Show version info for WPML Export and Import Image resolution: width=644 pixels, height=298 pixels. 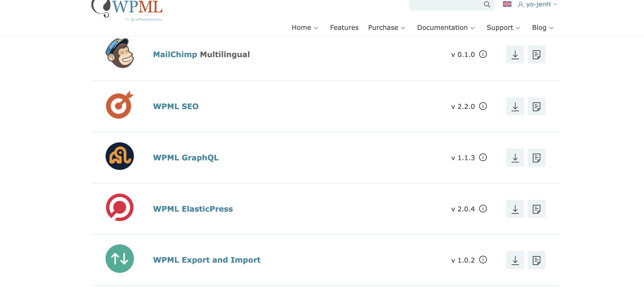pos(483,260)
